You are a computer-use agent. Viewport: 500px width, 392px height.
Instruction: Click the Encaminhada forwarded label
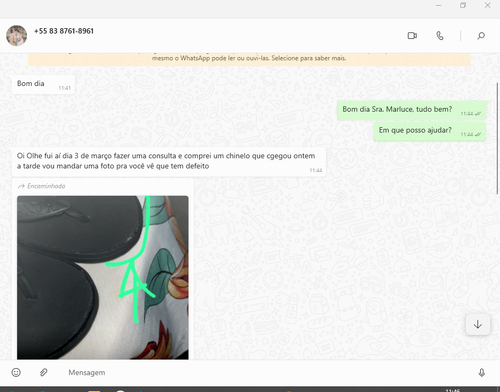[42, 186]
